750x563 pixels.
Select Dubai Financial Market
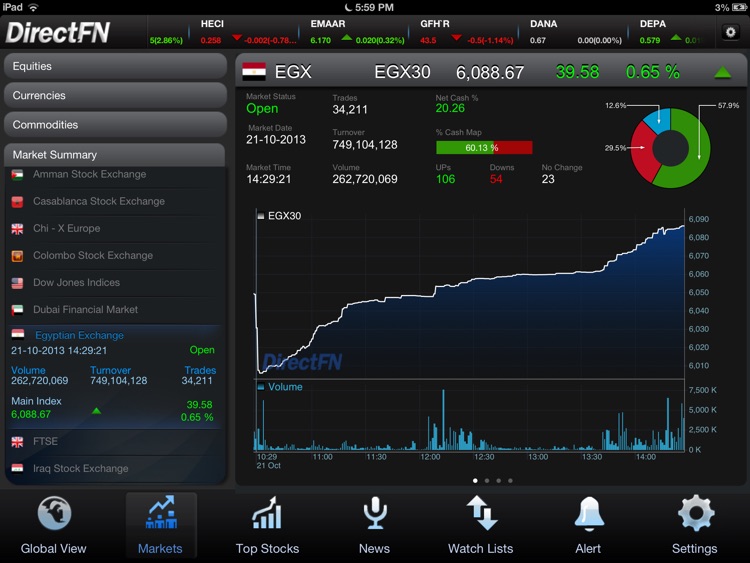click(115, 310)
